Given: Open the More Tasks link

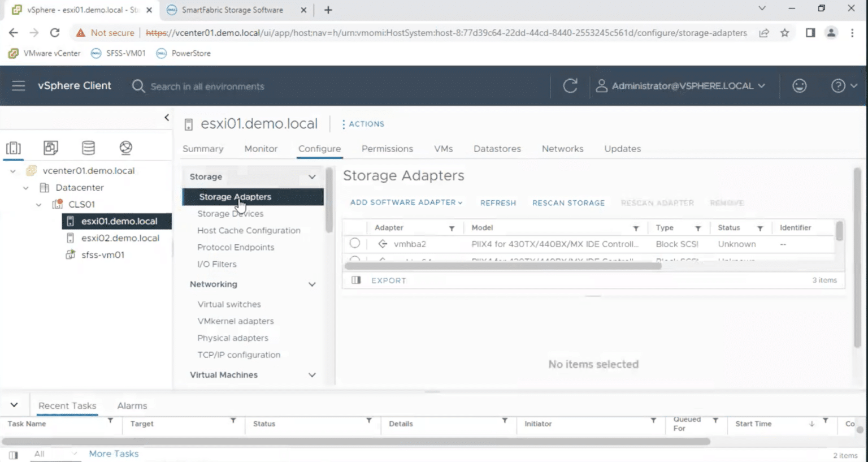Looking at the screenshot, I should [x=114, y=454].
